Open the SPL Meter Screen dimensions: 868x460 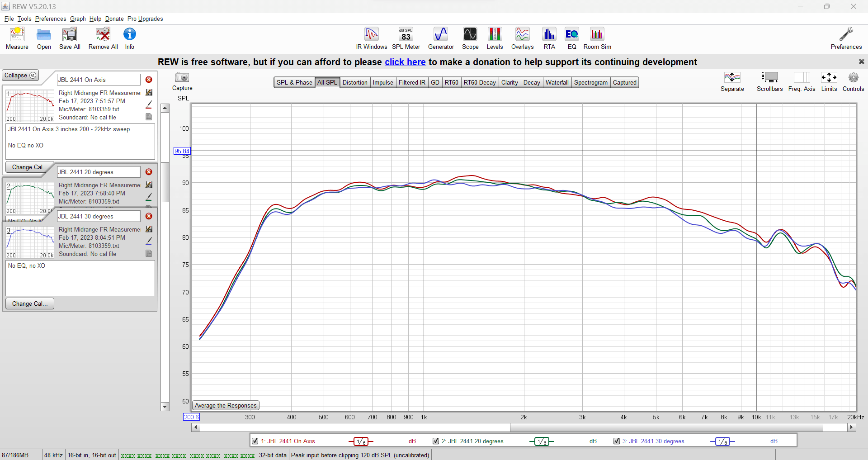coord(406,38)
